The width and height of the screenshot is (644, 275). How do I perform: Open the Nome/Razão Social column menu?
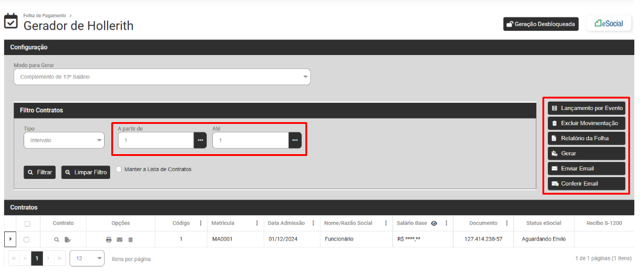click(x=386, y=223)
